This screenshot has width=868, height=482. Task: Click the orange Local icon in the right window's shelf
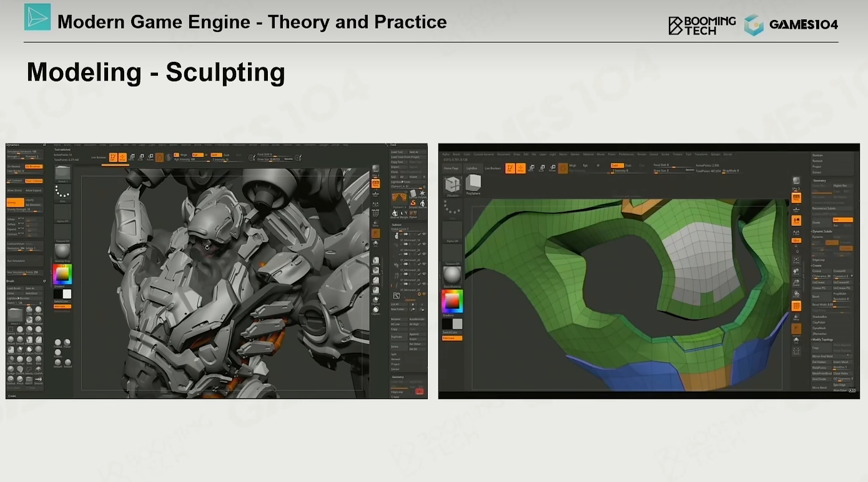(796, 220)
